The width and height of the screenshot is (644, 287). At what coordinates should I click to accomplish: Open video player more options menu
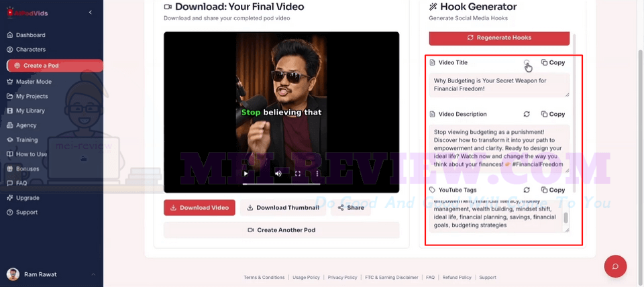[317, 173]
